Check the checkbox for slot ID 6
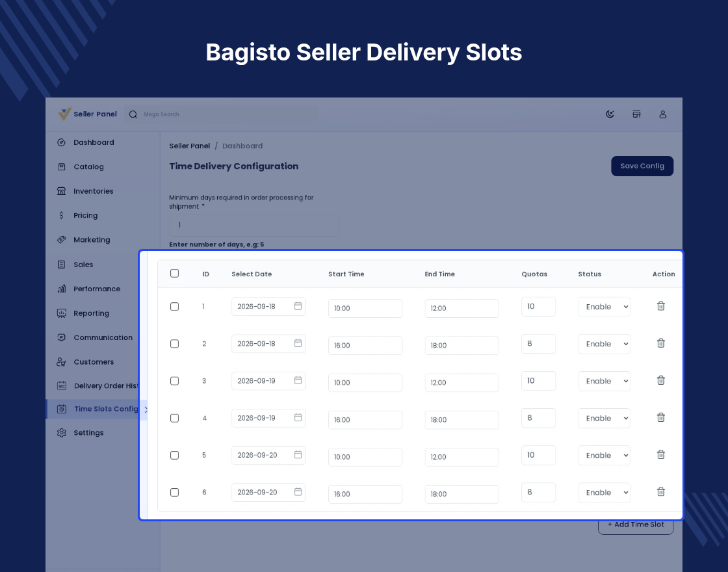The image size is (728, 572). tap(175, 492)
